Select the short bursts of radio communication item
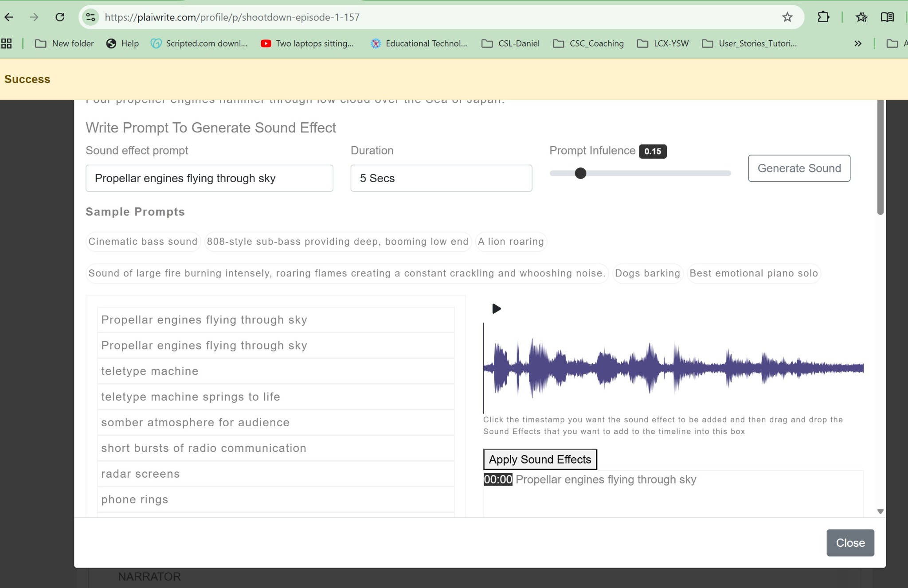This screenshot has width=908, height=588. point(275,448)
